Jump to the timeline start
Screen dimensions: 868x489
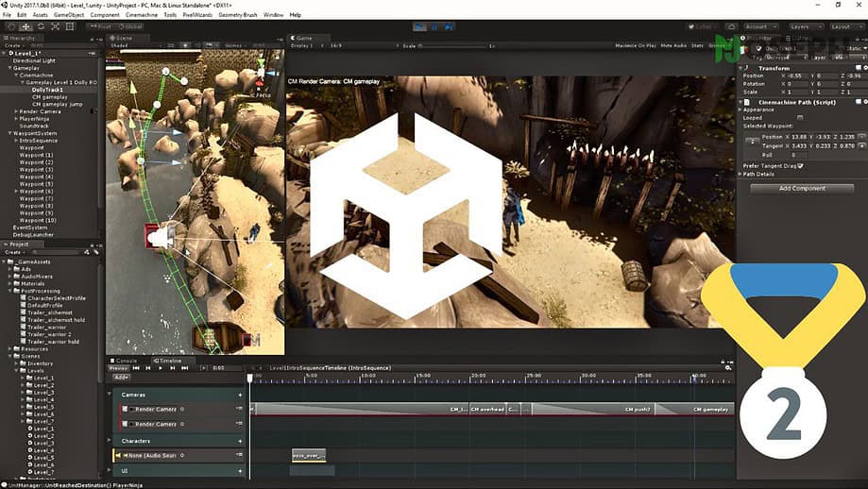tap(136, 368)
